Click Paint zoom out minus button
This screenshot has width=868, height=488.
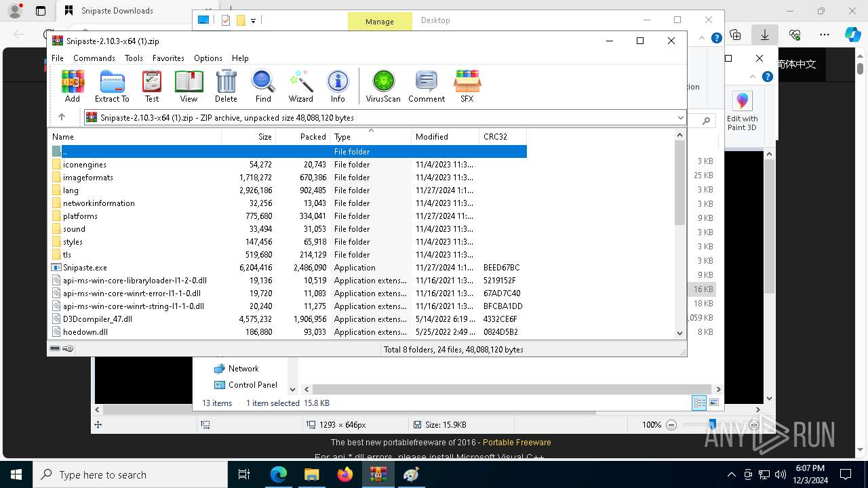[671, 425]
